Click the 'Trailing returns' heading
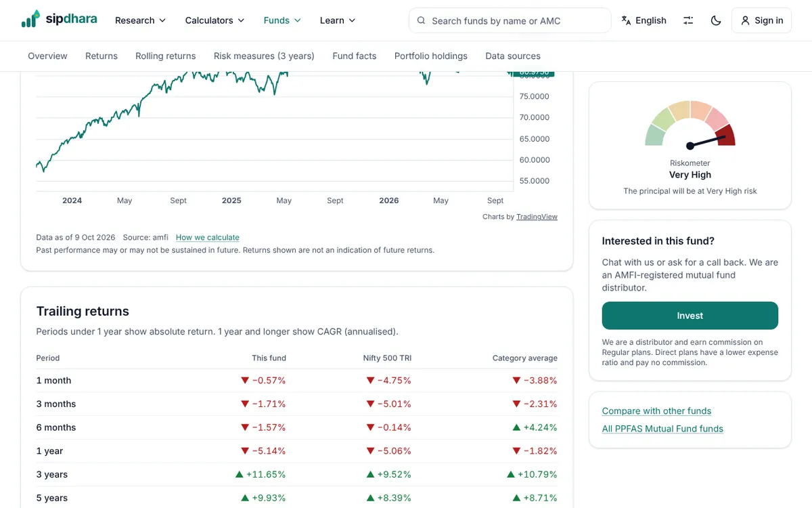 (x=83, y=312)
